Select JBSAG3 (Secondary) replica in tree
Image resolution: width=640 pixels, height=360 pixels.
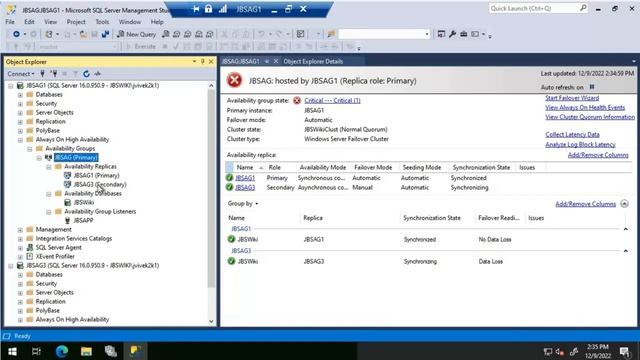[100, 184]
